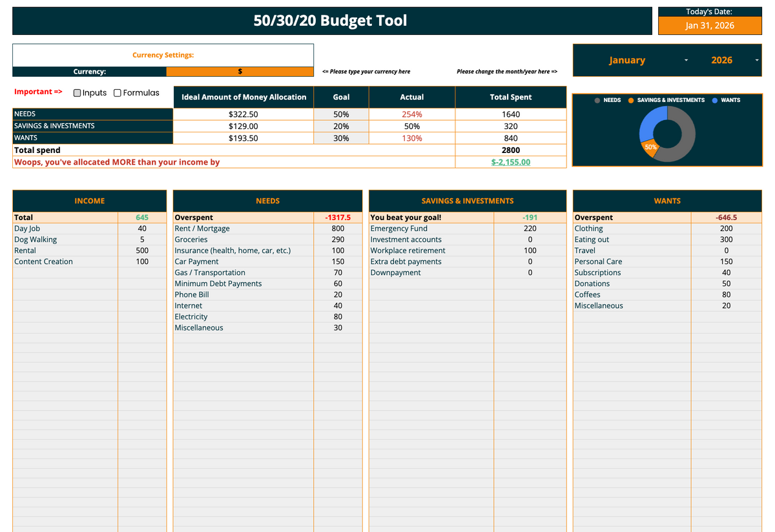Select Total spend value 2800
775x532 pixels.
pos(511,150)
